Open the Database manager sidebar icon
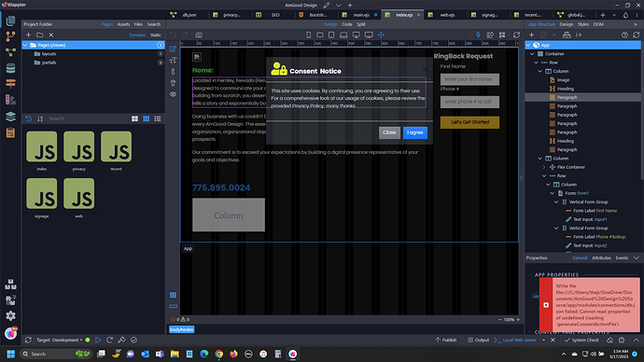Screen dimensions: 644x362 click(10, 68)
